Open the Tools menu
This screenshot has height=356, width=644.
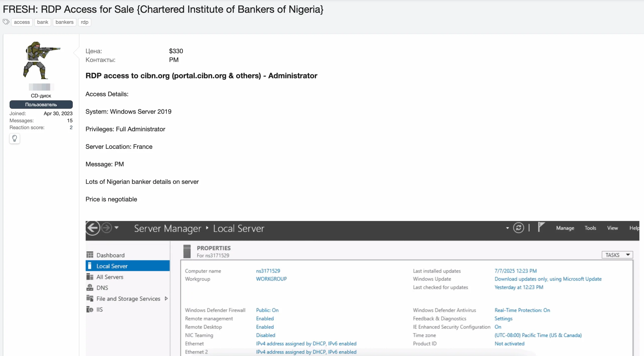coord(590,228)
